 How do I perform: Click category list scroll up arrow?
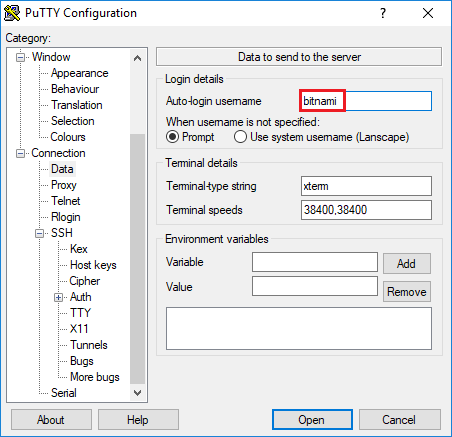(137, 58)
